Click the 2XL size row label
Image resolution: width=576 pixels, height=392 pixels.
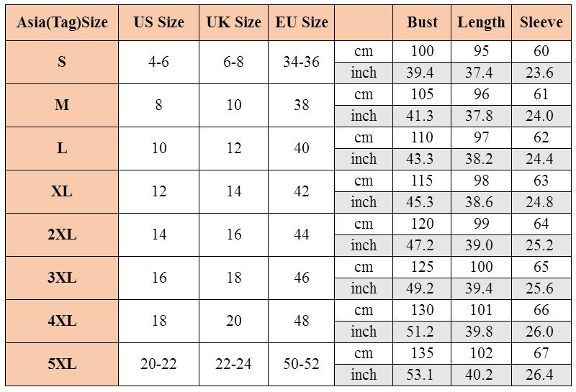(x=62, y=234)
